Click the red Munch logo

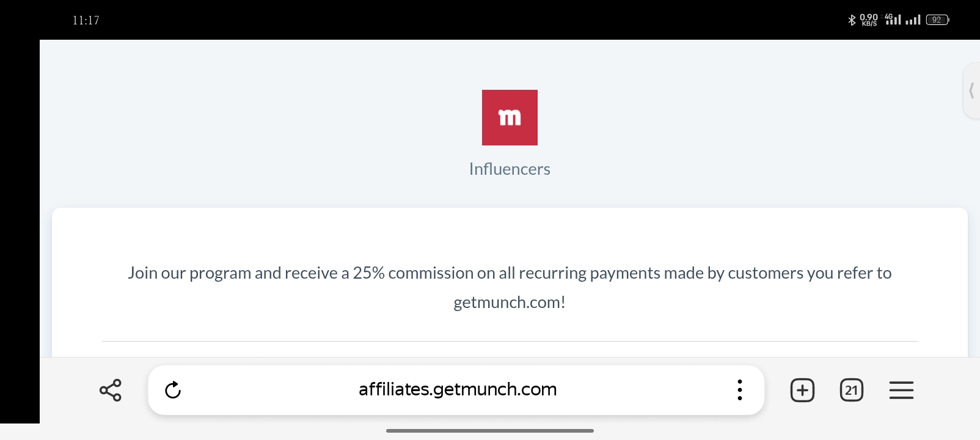click(510, 117)
